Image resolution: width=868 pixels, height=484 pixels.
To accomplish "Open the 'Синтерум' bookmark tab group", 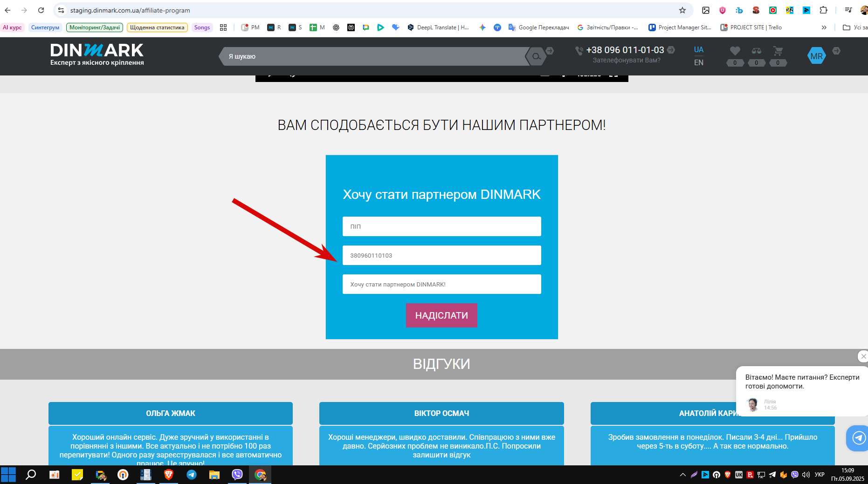I will point(45,27).
